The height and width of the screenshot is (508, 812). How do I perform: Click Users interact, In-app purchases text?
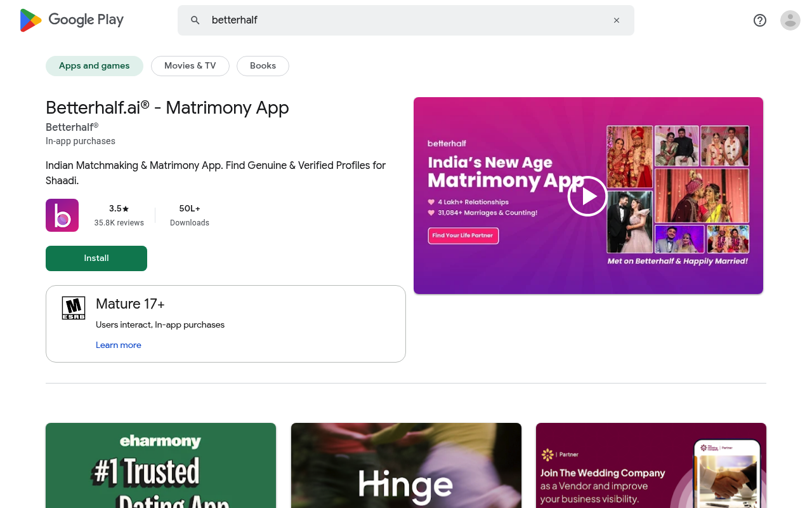(160, 324)
